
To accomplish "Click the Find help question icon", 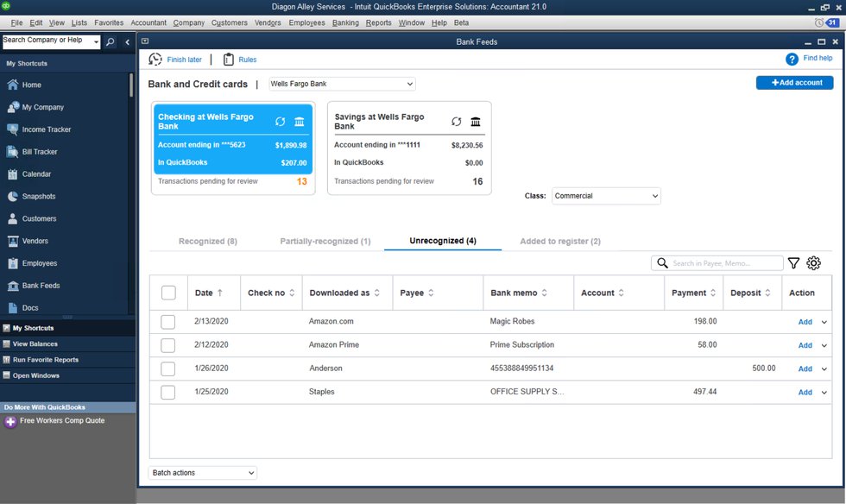I will 792,59.
